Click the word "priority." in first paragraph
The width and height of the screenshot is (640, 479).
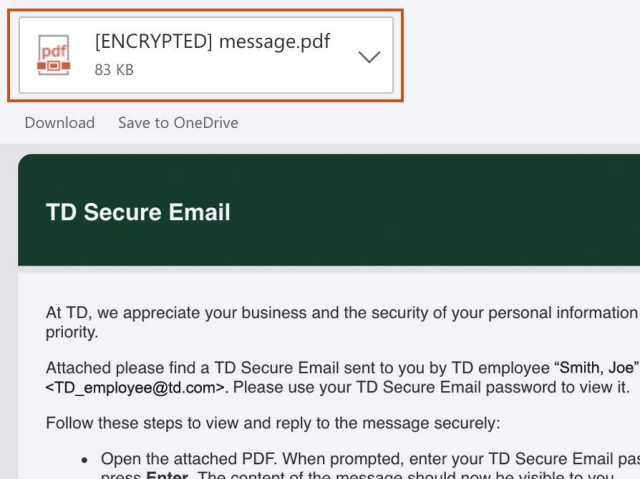(72, 332)
